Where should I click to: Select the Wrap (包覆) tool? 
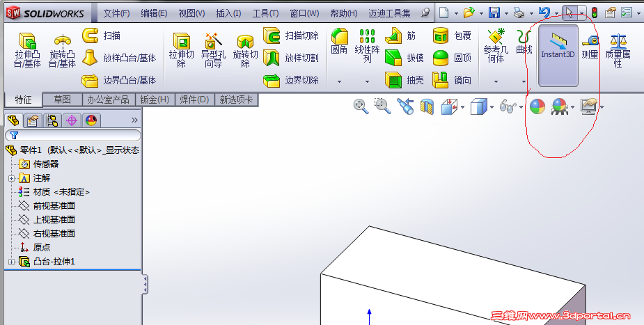(452, 35)
